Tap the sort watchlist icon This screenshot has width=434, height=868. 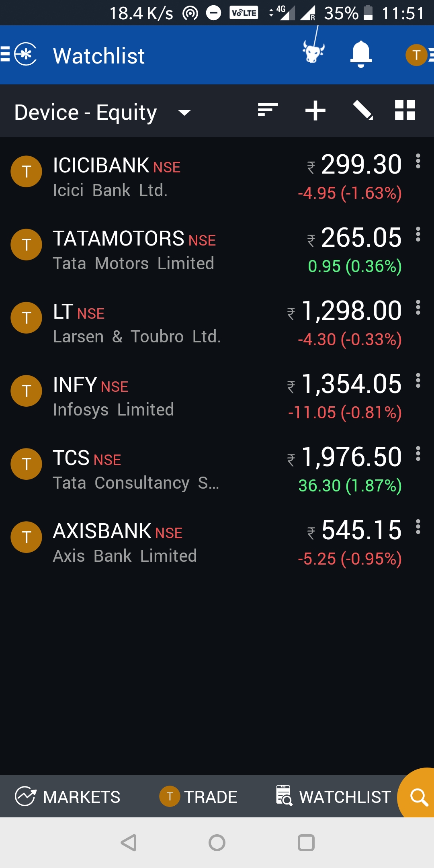coord(268,110)
